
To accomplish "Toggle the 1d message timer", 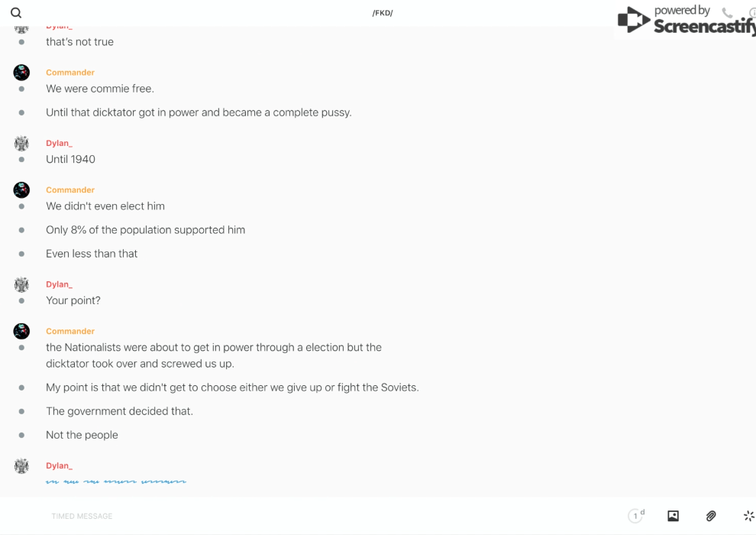I will pos(635,516).
